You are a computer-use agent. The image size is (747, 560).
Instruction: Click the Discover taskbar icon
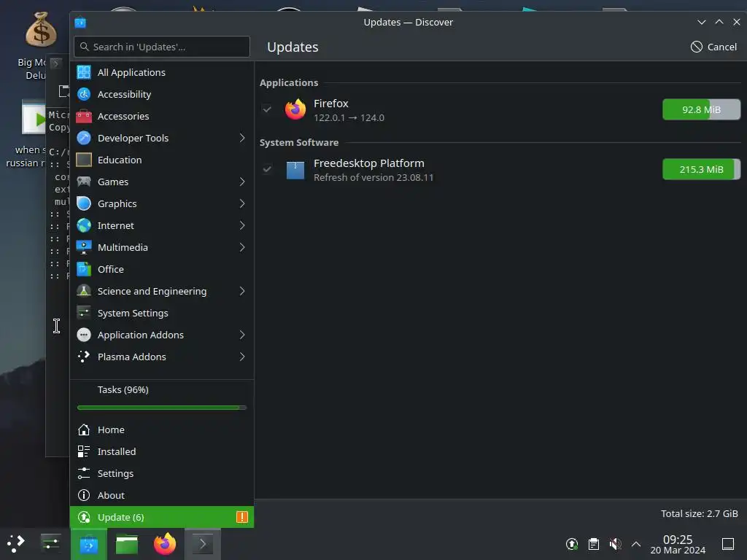(x=88, y=544)
